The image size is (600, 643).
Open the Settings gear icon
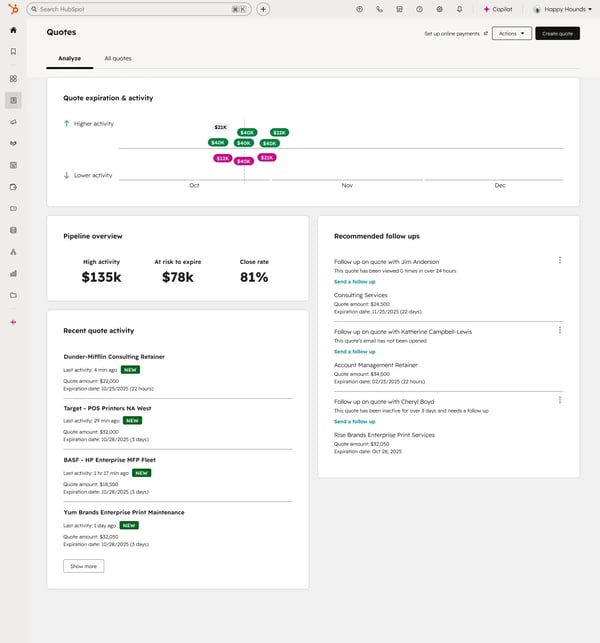tap(440, 9)
